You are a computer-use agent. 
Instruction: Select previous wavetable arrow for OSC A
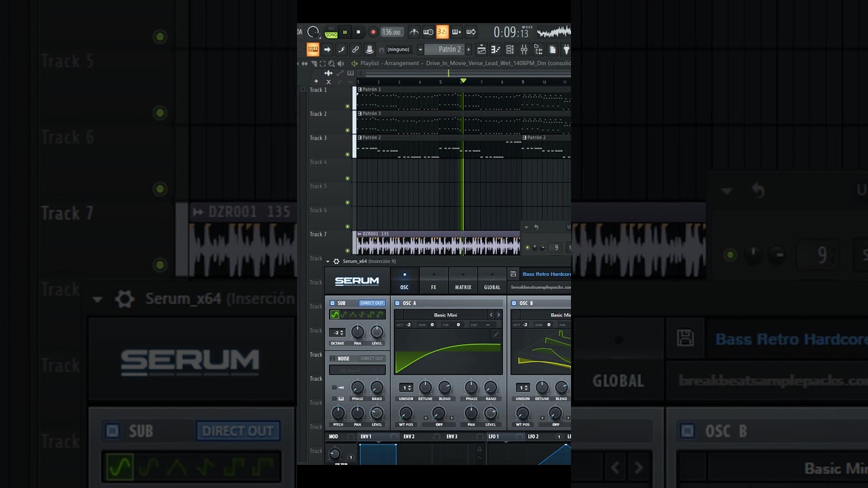[491, 314]
